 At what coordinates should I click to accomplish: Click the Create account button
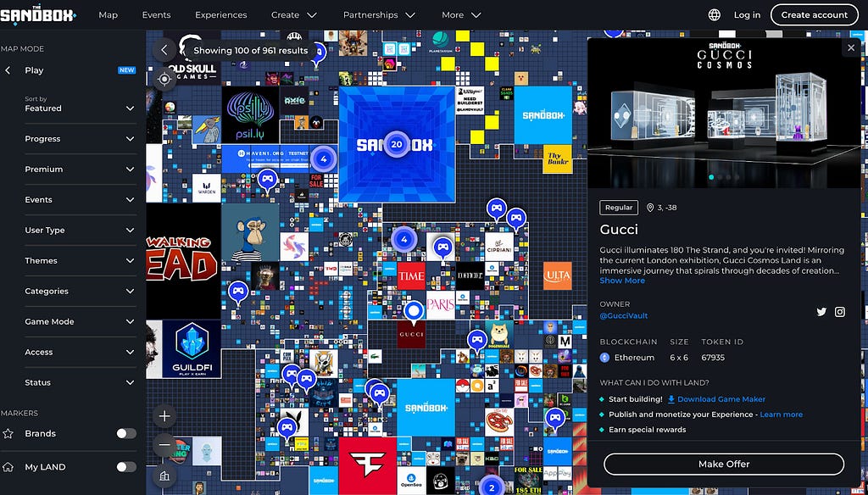coord(815,15)
